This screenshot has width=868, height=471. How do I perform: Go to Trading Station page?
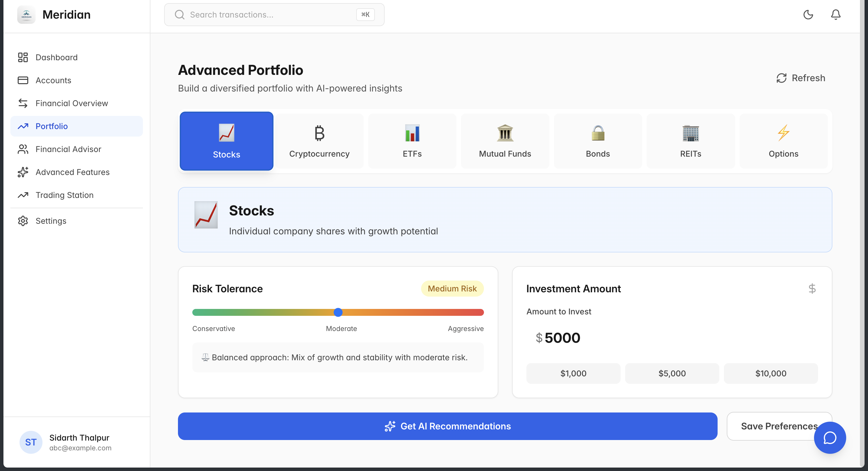click(x=64, y=195)
